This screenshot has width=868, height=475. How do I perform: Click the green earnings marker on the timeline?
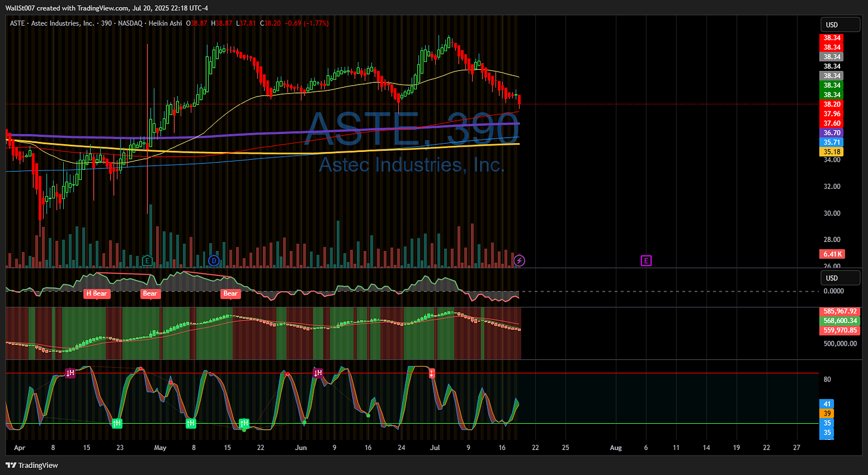point(146,260)
